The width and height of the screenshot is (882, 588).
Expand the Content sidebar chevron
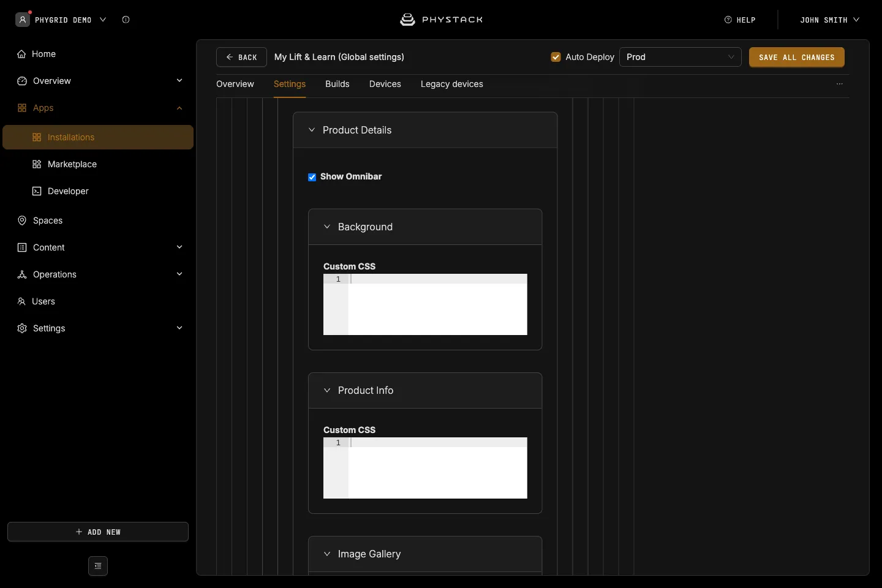179,247
